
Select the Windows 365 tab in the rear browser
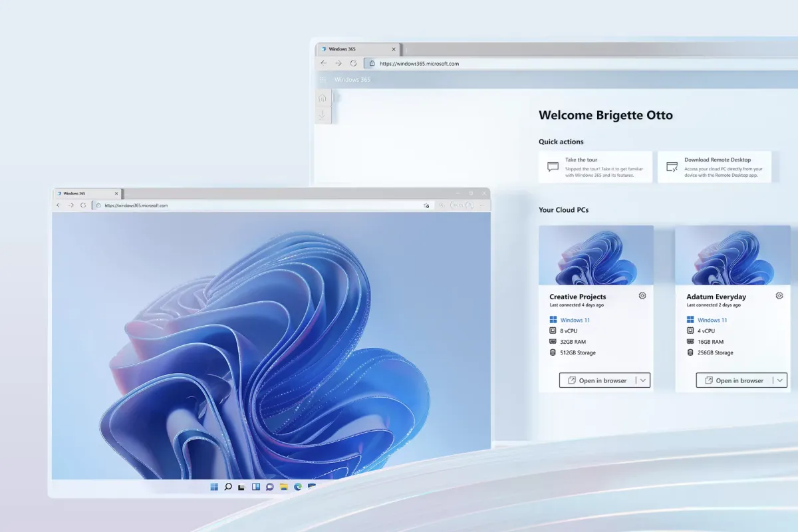pyautogui.click(x=354, y=49)
